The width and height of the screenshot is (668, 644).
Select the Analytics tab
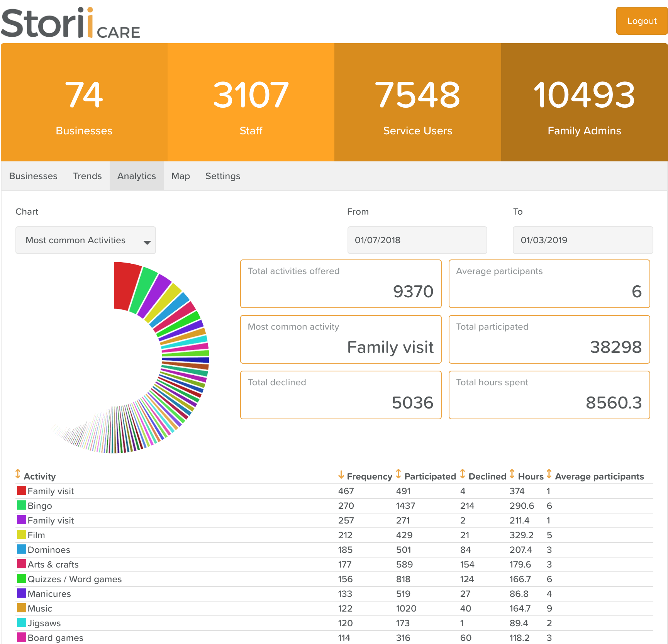coord(137,176)
